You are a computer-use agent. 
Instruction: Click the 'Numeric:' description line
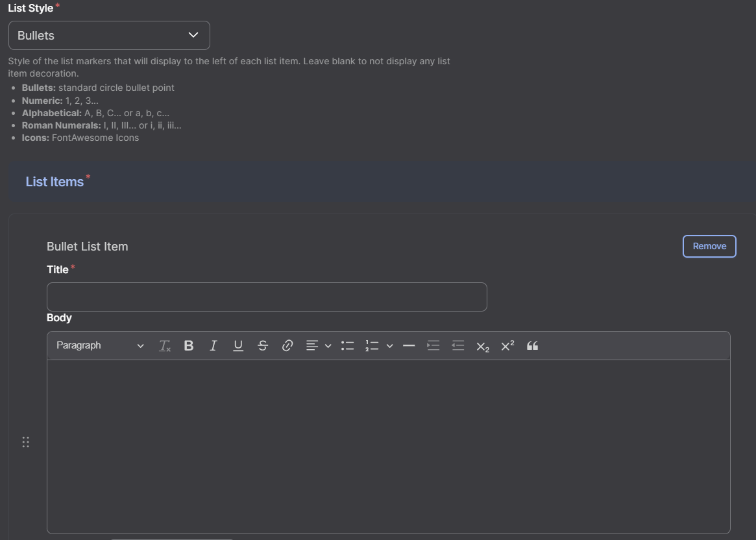(60, 101)
